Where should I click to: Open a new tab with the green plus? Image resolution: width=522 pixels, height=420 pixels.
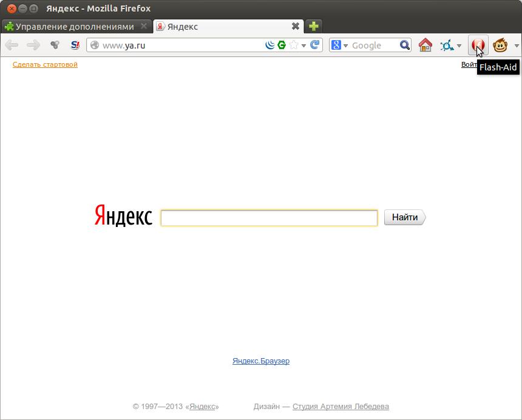point(314,26)
